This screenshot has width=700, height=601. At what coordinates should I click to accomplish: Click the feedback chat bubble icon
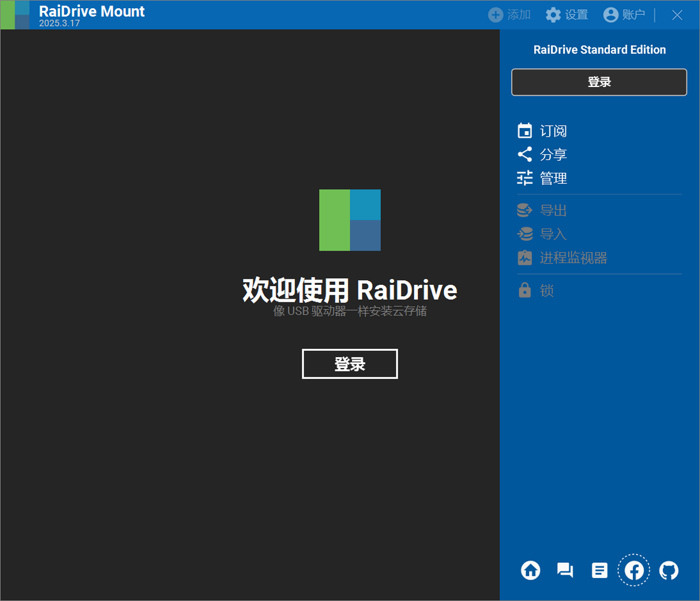pos(564,570)
